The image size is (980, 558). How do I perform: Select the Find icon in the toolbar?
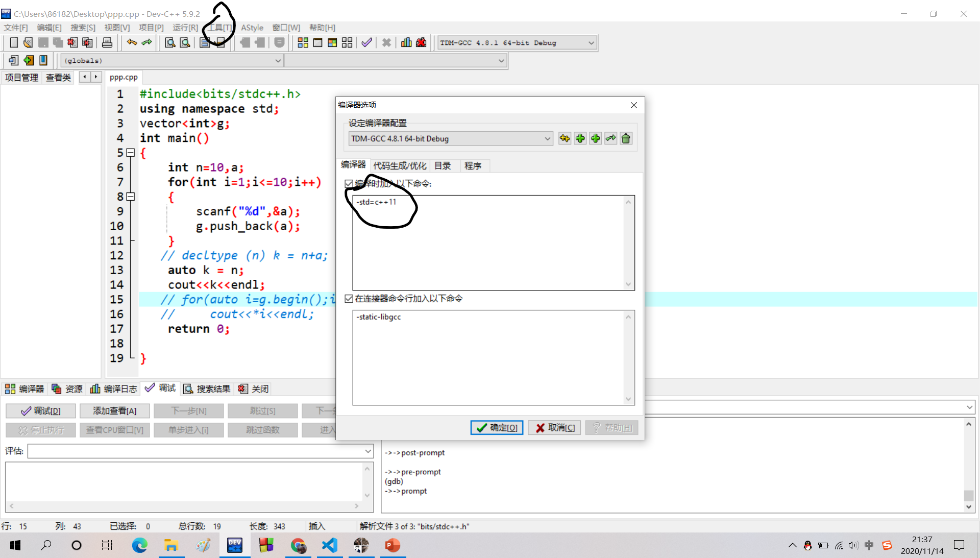(169, 42)
